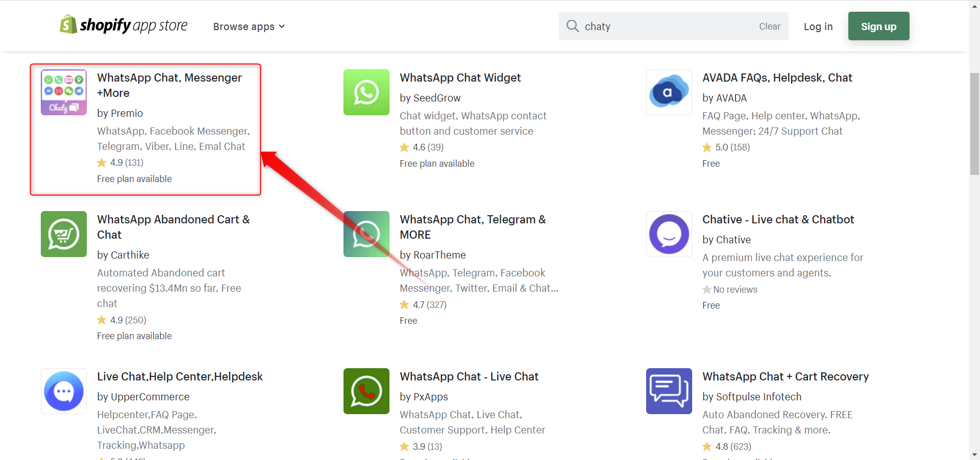This screenshot has width=980, height=460.
Task: Open the PxApps WhatsApp Chat icon
Action: (366, 391)
